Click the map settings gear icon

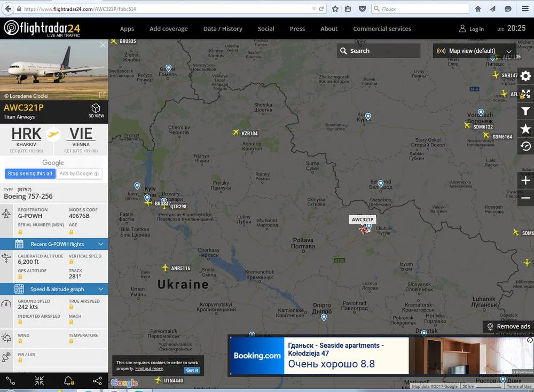[x=525, y=76]
